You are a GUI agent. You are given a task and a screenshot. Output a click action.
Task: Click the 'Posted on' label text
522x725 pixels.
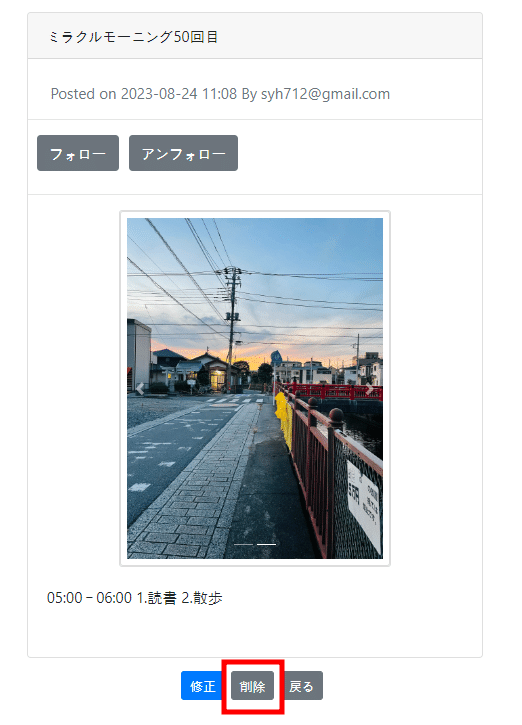(83, 94)
